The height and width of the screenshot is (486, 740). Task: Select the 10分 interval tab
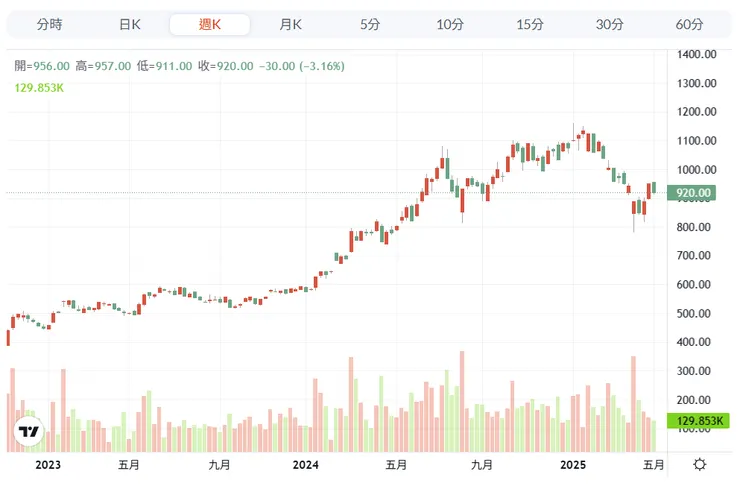(x=450, y=24)
